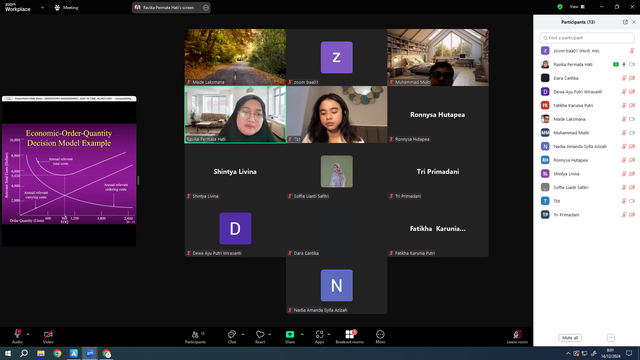Image resolution: width=640 pixels, height=360 pixels.
Task: Toggle Tri Primadani's muted microphone icon
Action: click(624, 215)
